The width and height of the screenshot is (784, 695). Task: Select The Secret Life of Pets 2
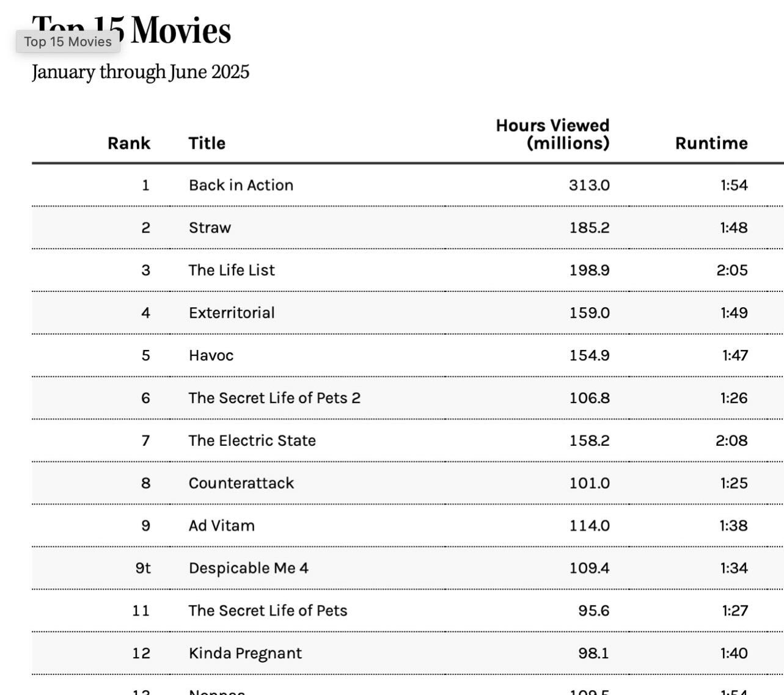(274, 398)
